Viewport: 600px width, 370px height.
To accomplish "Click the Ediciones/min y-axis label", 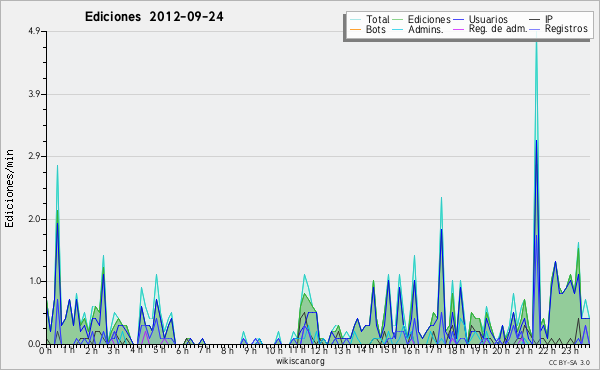I will pyautogui.click(x=9, y=188).
